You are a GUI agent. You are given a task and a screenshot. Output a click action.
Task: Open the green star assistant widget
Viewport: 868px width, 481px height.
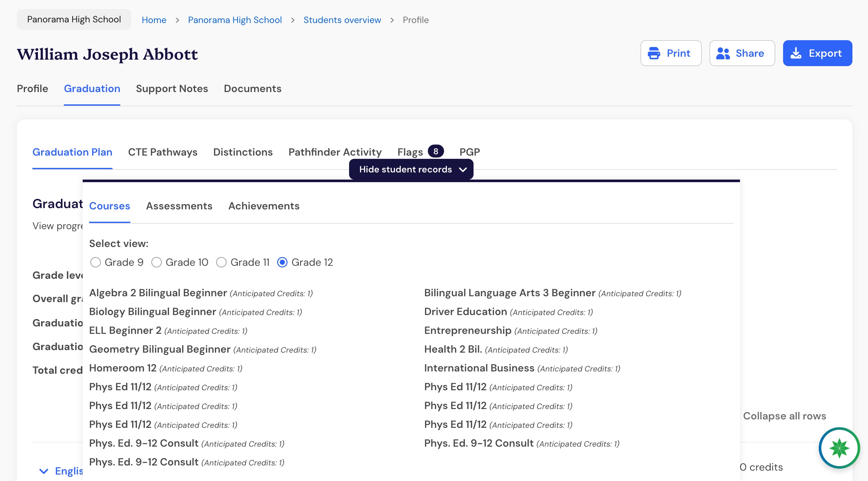point(839,448)
